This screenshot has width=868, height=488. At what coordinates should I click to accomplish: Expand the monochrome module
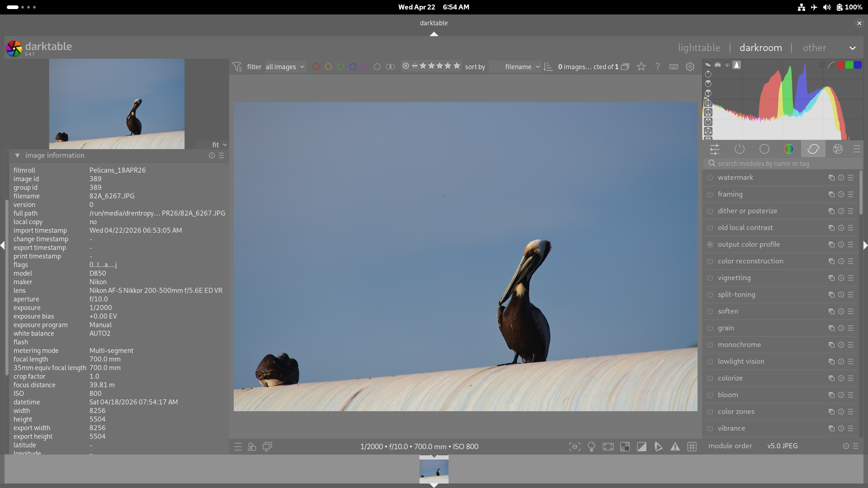click(x=739, y=345)
